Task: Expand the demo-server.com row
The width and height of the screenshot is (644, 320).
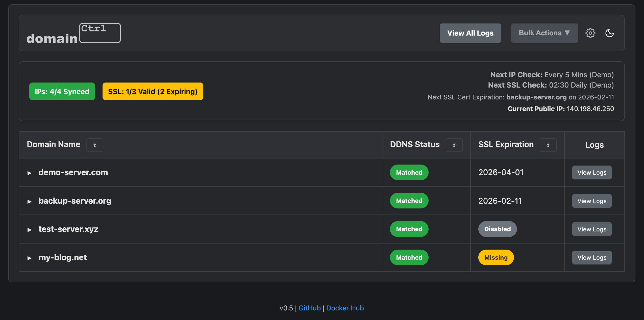Action: [x=30, y=173]
